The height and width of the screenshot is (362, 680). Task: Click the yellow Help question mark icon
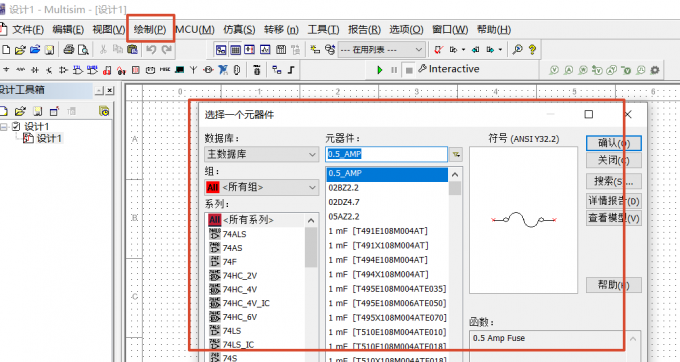point(532,49)
